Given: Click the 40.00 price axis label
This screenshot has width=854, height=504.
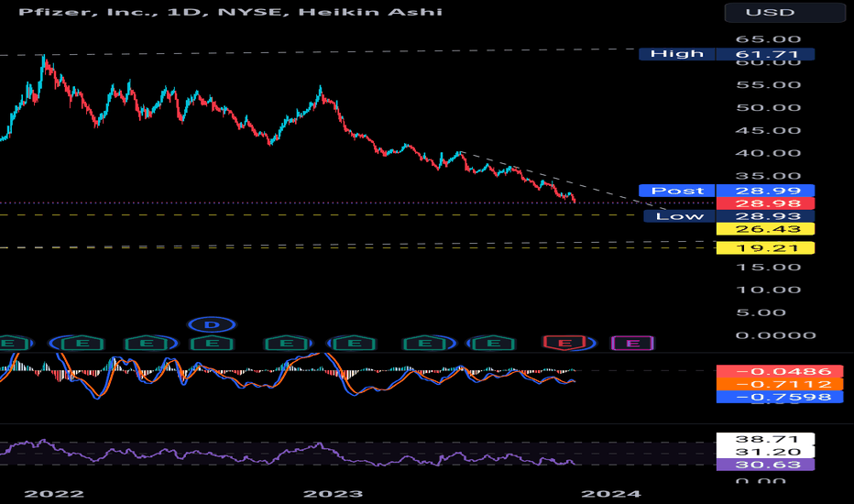Looking at the screenshot, I should point(768,153).
